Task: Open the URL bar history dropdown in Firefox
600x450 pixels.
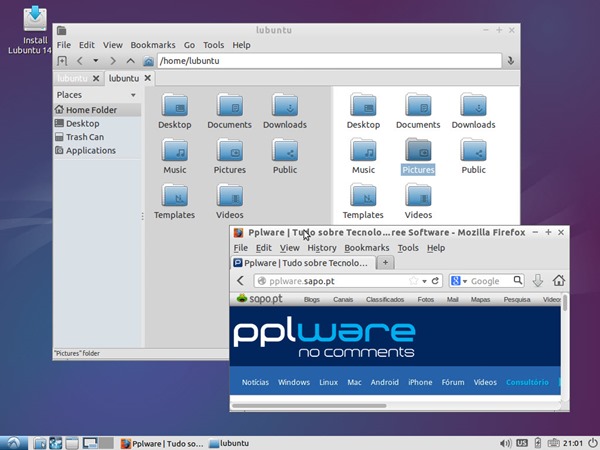Action: click(x=424, y=281)
